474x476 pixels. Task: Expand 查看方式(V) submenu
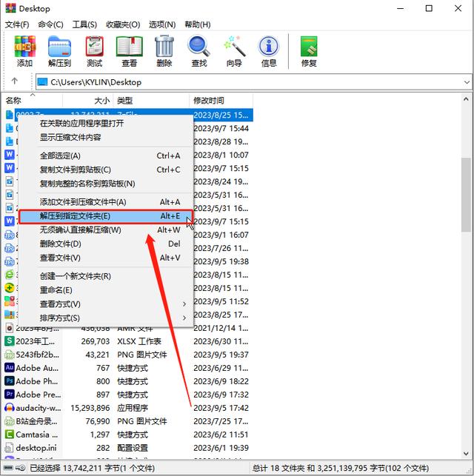111,304
